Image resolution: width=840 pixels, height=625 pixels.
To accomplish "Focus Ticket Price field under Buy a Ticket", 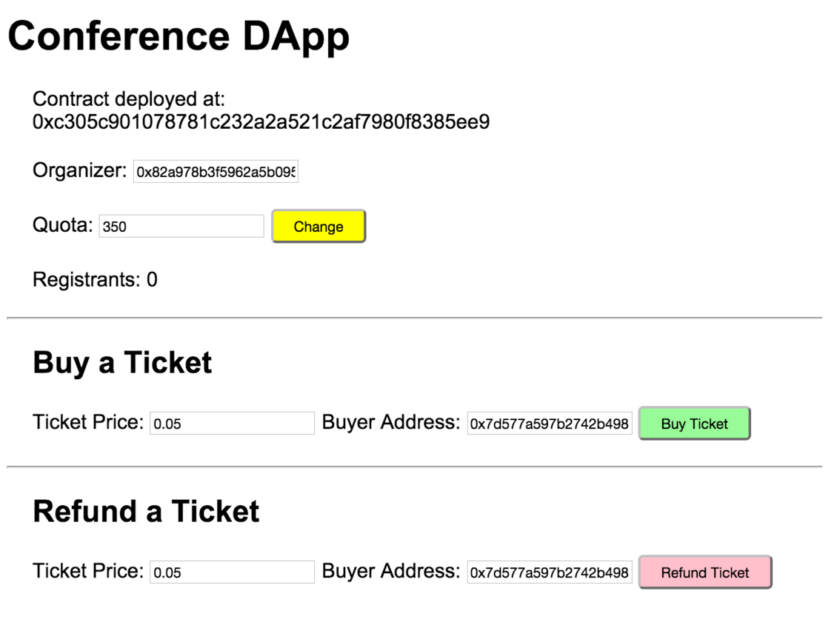I will click(232, 423).
